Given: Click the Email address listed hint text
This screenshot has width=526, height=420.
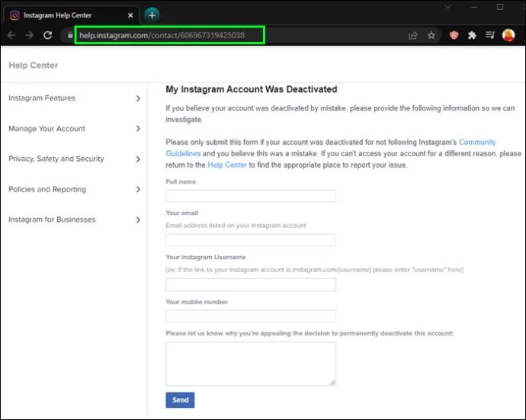Looking at the screenshot, I should (x=236, y=226).
